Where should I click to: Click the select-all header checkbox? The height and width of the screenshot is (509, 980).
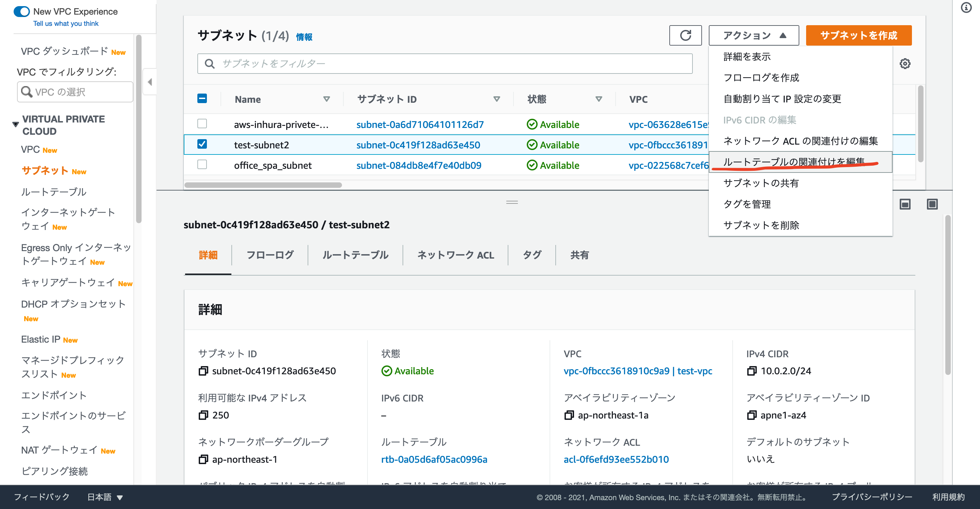pyautogui.click(x=202, y=99)
